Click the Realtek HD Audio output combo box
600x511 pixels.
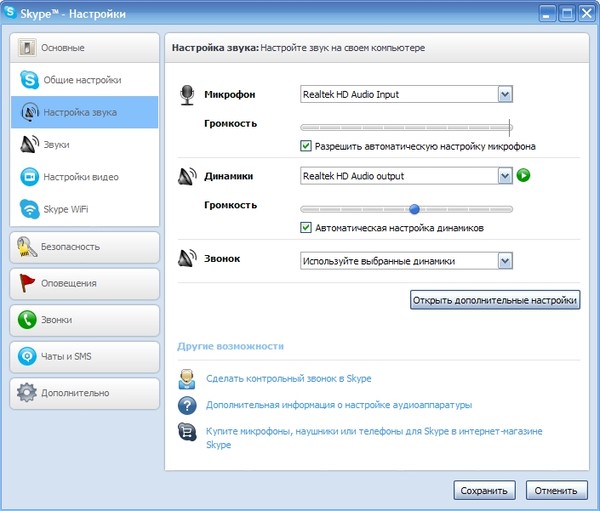[406, 176]
